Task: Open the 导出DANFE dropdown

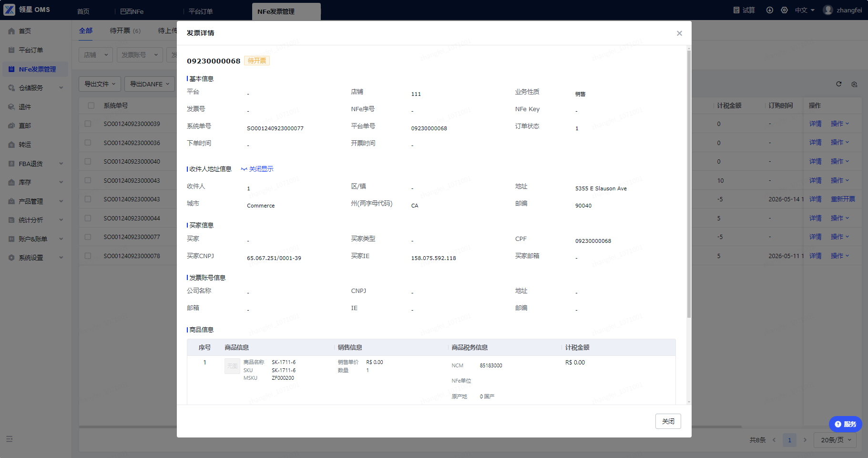Action: [x=150, y=84]
